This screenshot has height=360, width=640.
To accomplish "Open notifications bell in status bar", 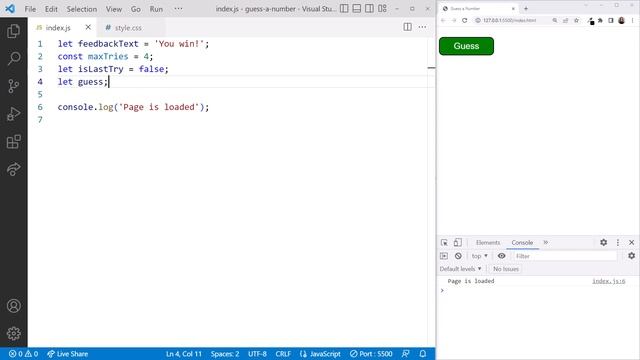I will pos(423,354).
